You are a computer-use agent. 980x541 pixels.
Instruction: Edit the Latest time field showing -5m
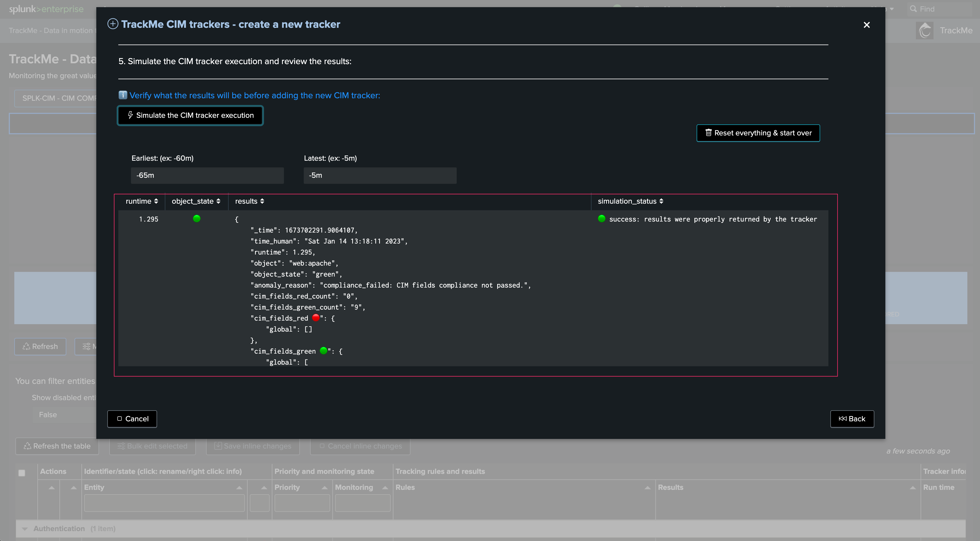380,175
